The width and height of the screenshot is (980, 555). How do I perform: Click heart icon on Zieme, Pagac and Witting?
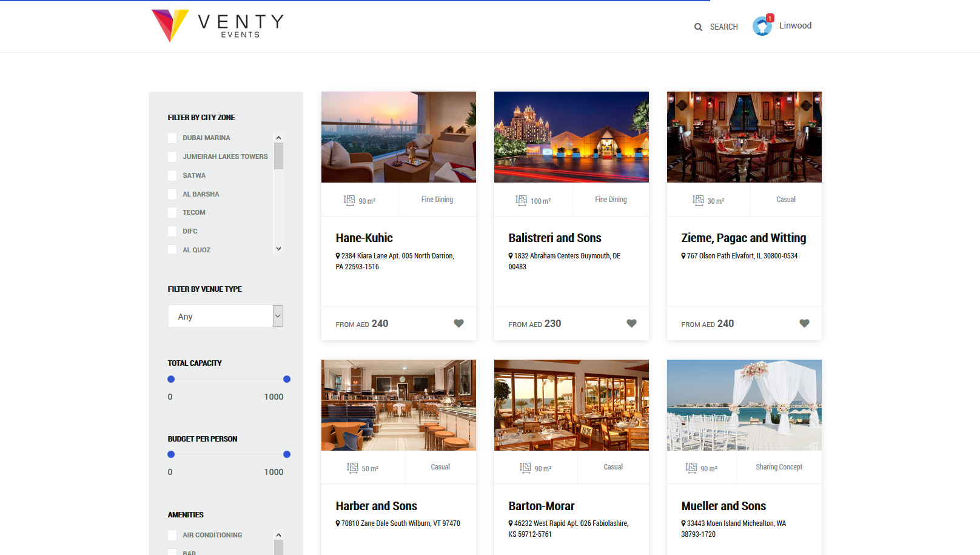click(x=804, y=323)
